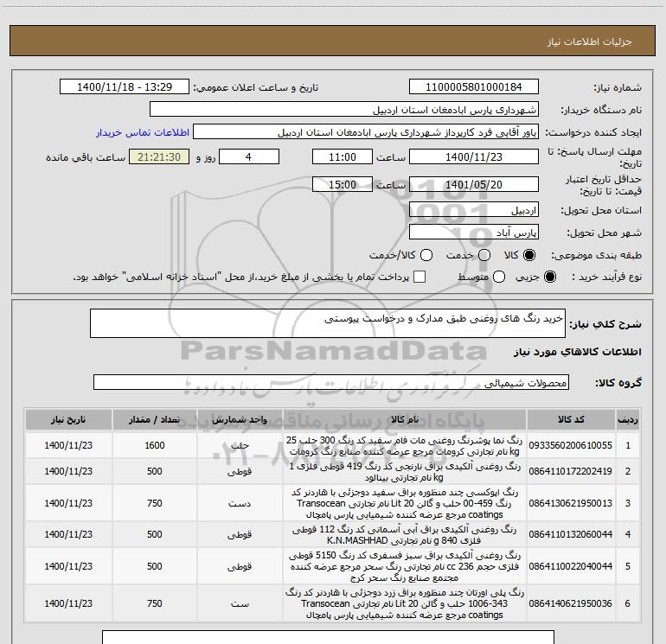Click the جزئیات اطلاعات نیاز header title
This screenshot has width=666, height=644.
[590, 41]
